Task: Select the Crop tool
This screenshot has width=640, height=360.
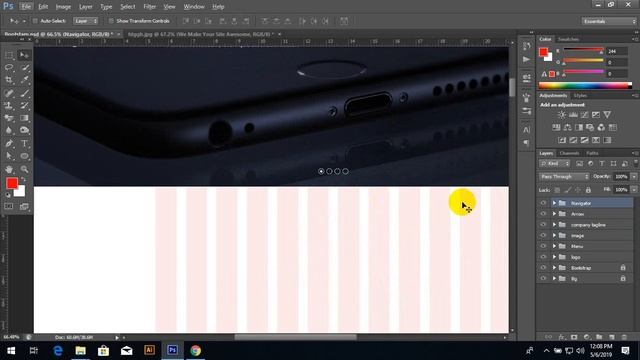Action: coord(9,80)
